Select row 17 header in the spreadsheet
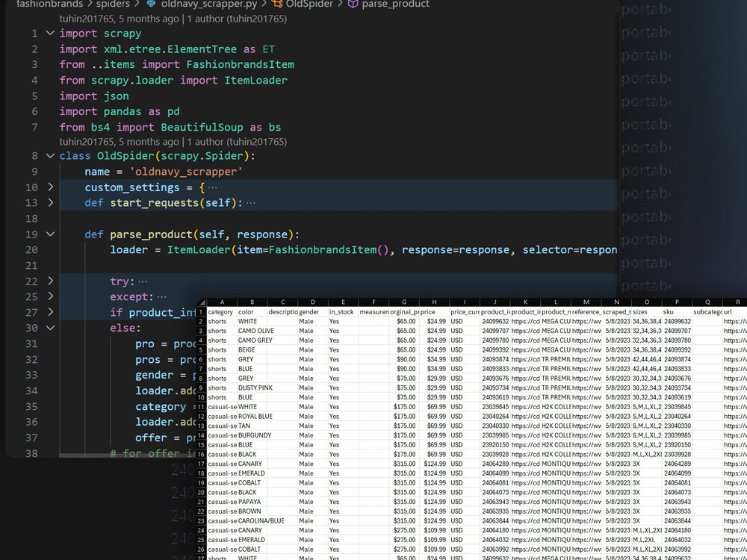Image resolution: width=747 pixels, height=560 pixels. pos(202,464)
